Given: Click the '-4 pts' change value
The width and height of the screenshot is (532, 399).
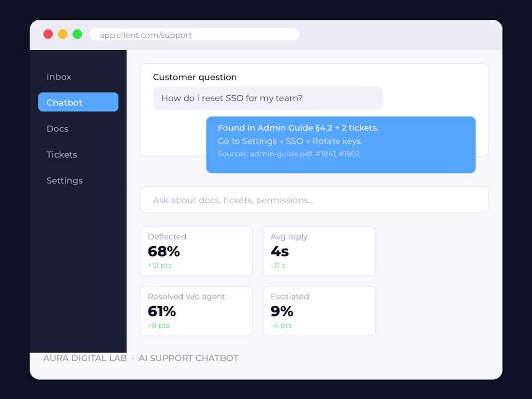Looking at the screenshot, I should [x=281, y=325].
